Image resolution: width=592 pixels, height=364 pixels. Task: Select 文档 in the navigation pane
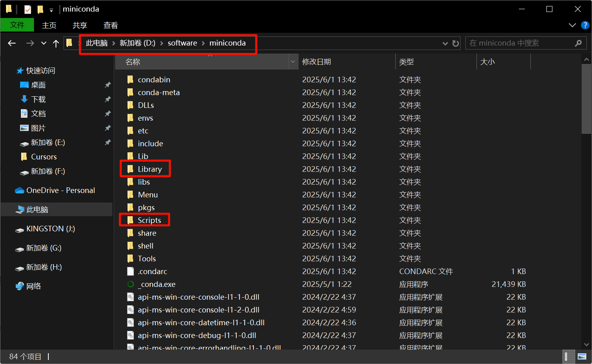point(38,114)
